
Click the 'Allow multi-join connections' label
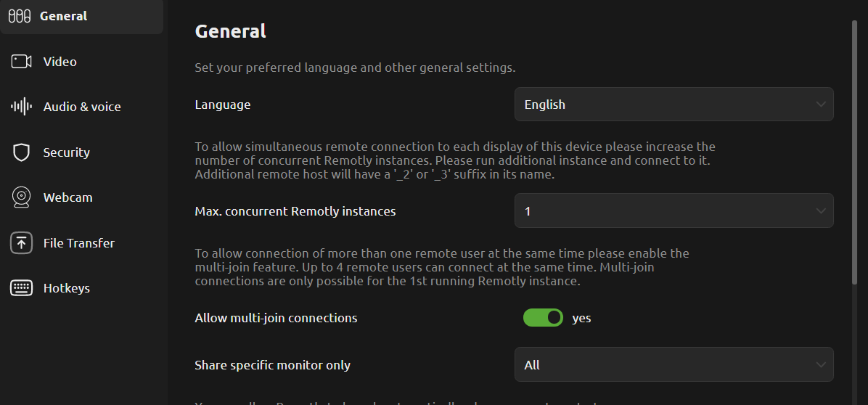(276, 318)
